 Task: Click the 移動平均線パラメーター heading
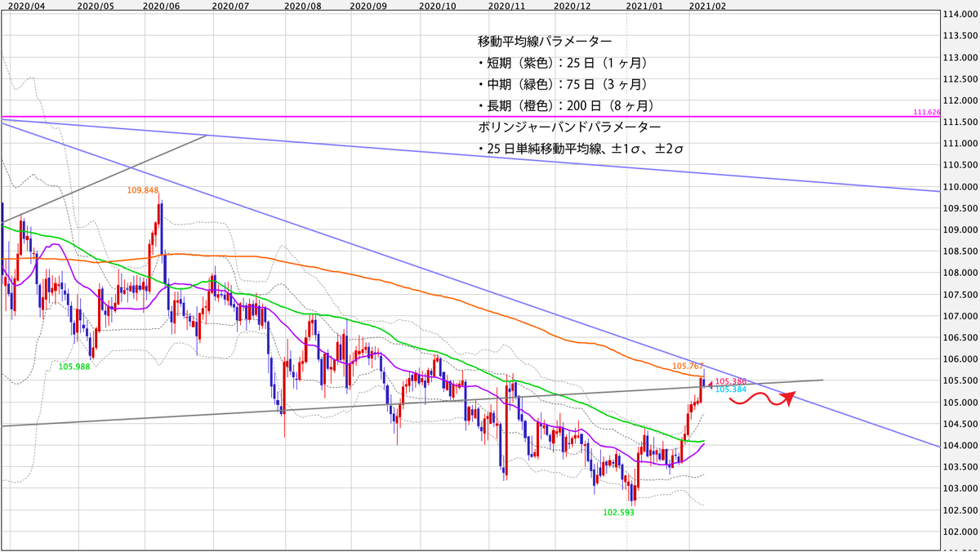pos(546,41)
